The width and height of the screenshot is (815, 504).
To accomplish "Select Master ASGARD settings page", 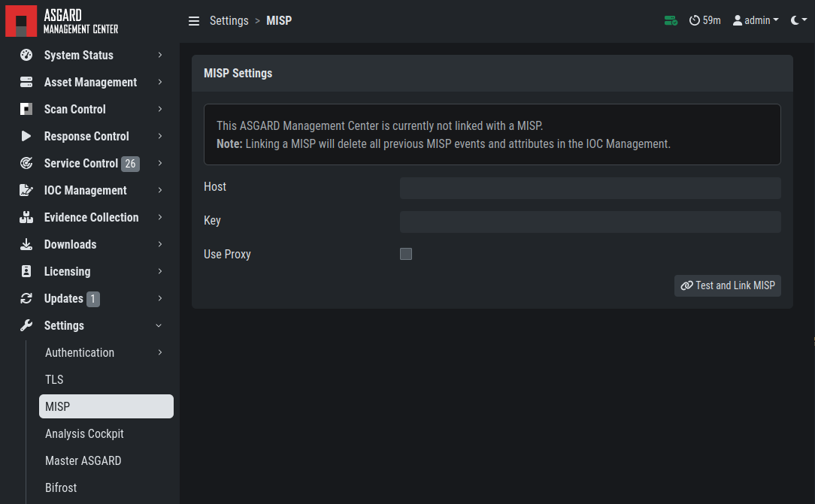I will (x=106, y=460).
